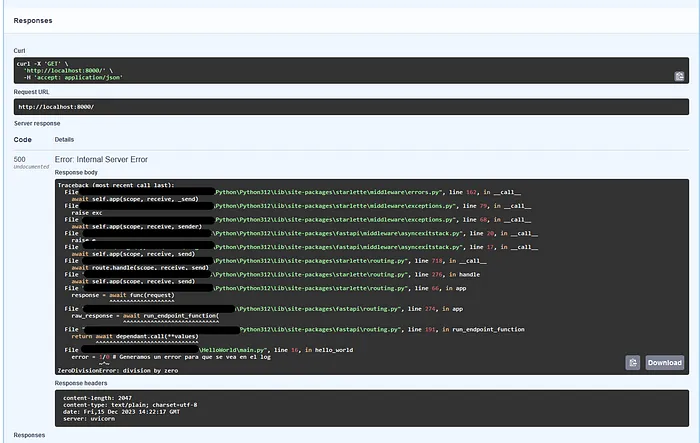The height and width of the screenshot is (443, 700).
Task: Click the 'error = 1/0' traceback line
Action: tap(171, 357)
